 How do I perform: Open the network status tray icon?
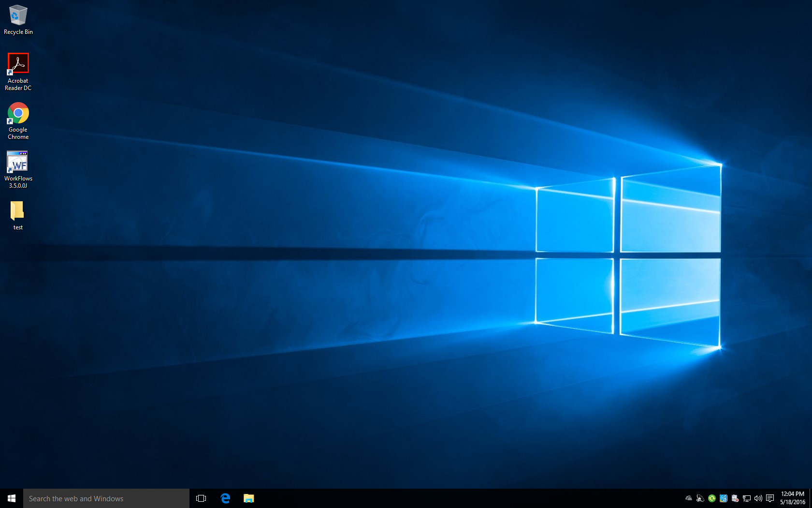[747, 498]
